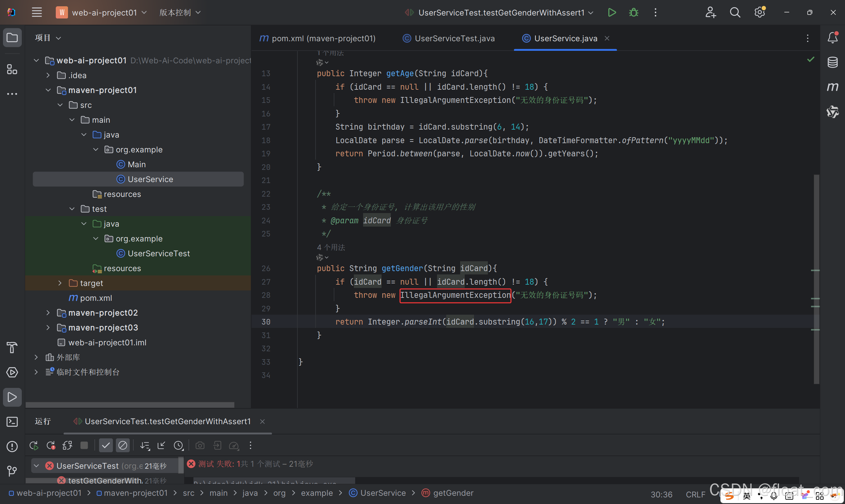Click the CRLF line separator in status bar
Viewport: 845px width, 504px height.
[695, 494]
